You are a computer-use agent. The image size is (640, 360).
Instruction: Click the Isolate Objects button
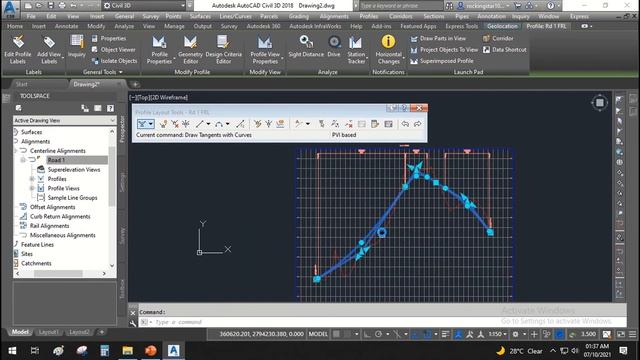[x=114, y=61]
